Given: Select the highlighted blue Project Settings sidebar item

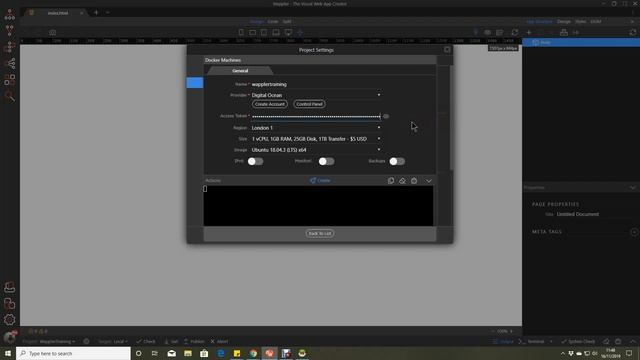Looking at the screenshot, I should click(x=195, y=83).
